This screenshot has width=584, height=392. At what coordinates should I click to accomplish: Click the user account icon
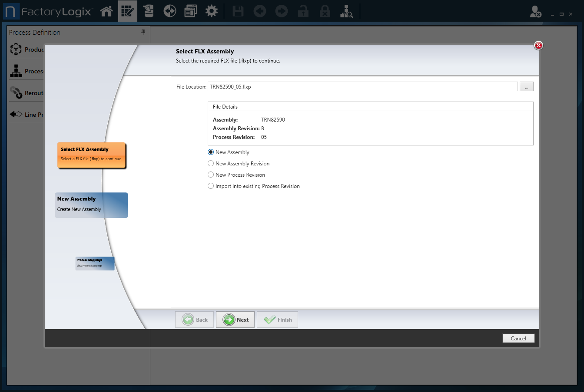(x=535, y=12)
